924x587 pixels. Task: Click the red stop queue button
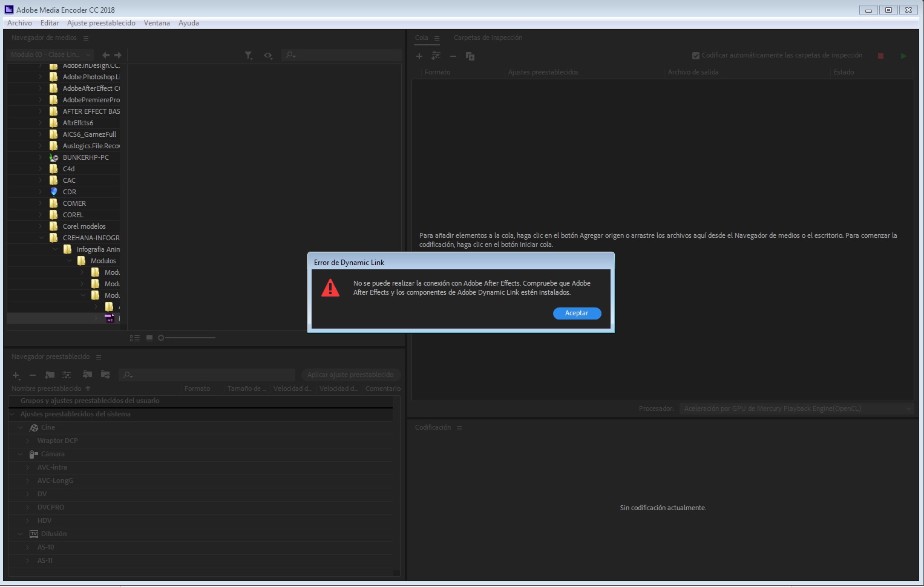(x=880, y=56)
